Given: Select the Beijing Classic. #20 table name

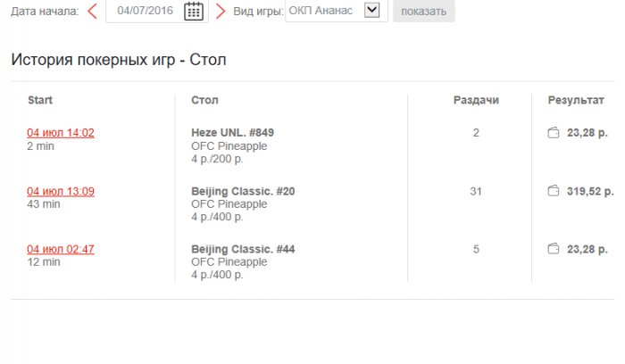Looking at the screenshot, I should pyautogui.click(x=243, y=191).
